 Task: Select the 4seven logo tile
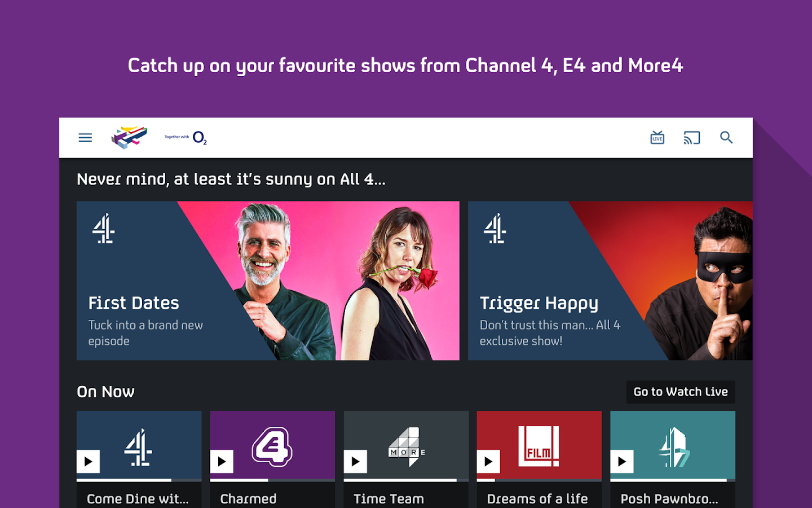pyautogui.click(x=673, y=445)
